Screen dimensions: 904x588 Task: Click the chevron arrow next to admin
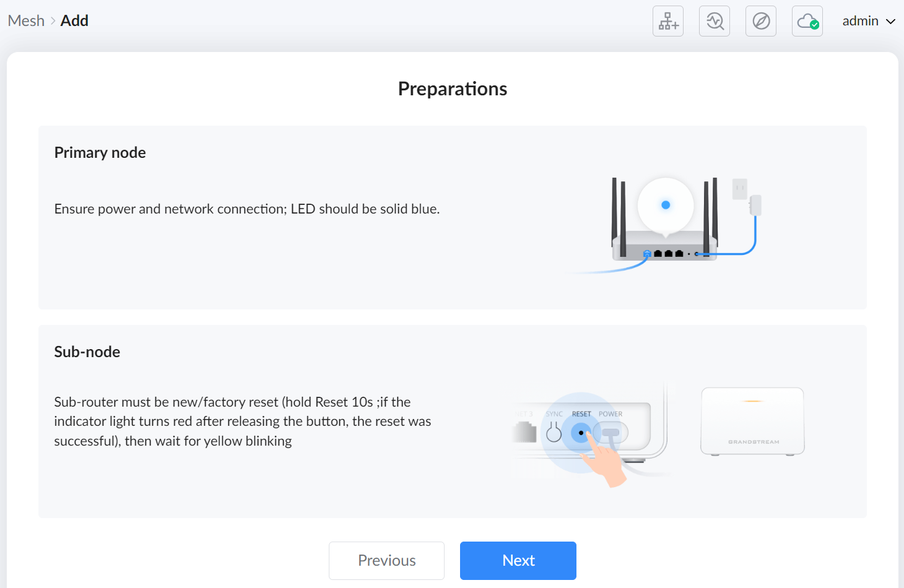click(890, 22)
